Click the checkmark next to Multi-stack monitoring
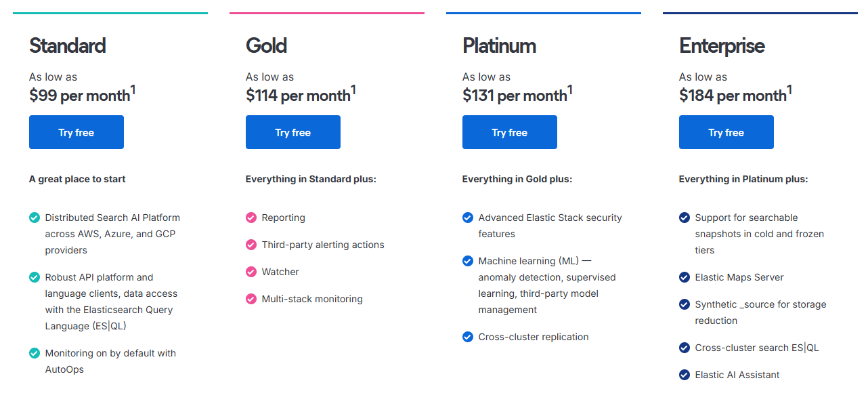Screen dimensions: 868x410 pos(251,299)
